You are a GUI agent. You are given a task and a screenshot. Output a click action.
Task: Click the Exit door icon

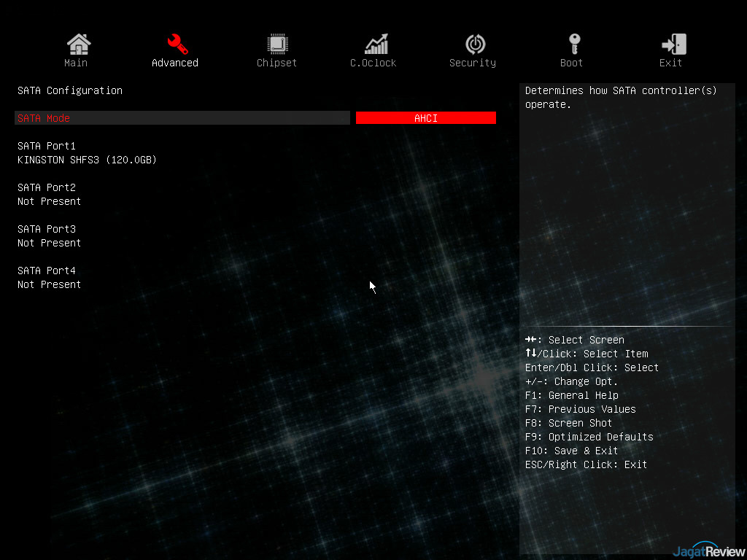pos(673,44)
